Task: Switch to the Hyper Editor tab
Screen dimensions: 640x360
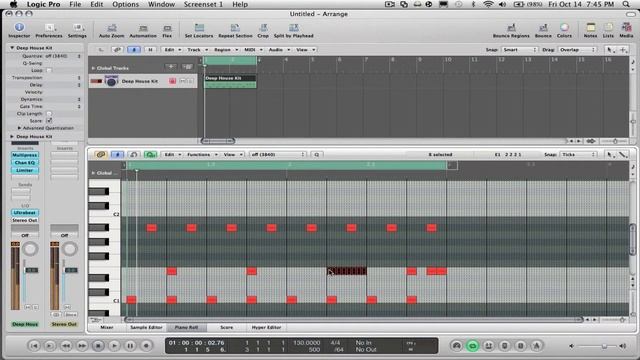Action: (x=266, y=327)
